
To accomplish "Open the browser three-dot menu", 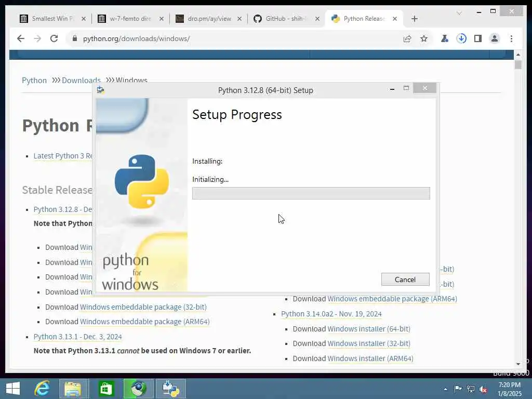I will tap(511, 38).
